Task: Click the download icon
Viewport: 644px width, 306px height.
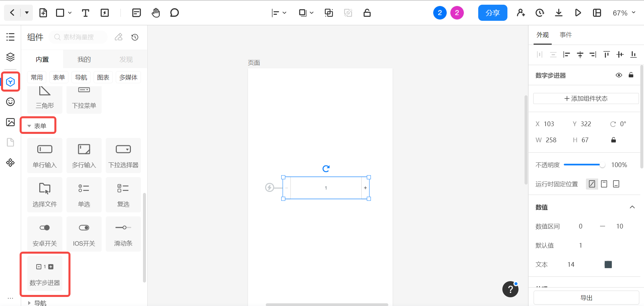Action: (558, 13)
